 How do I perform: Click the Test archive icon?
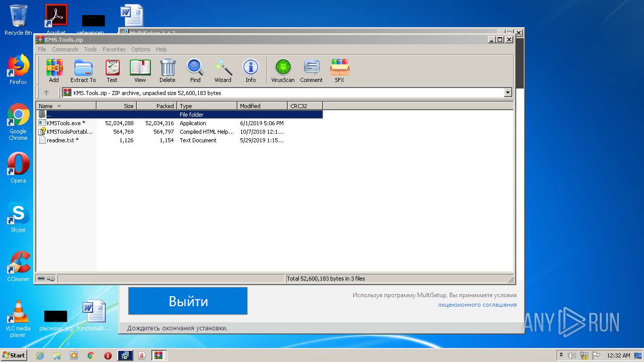[112, 70]
